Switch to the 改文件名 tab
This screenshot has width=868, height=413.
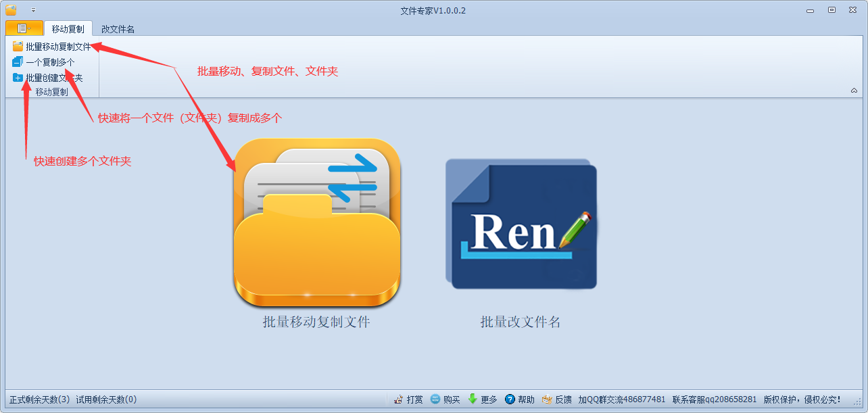coord(118,29)
